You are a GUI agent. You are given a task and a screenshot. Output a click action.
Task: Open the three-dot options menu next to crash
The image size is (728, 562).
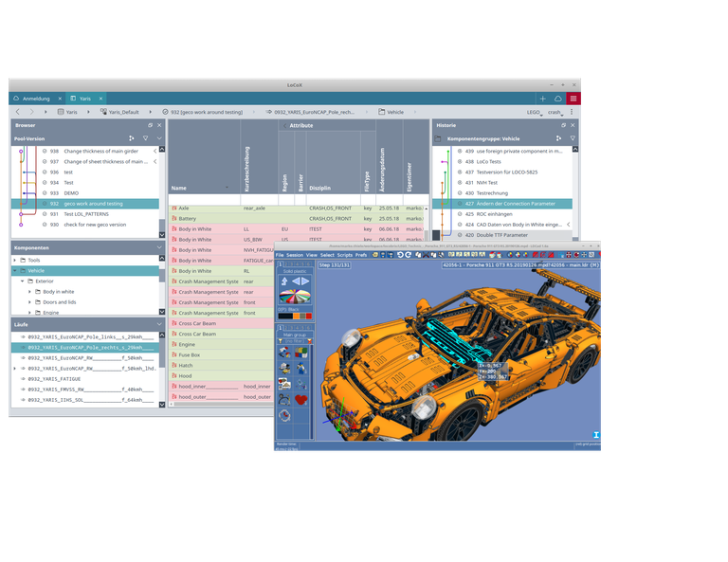(x=572, y=112)
